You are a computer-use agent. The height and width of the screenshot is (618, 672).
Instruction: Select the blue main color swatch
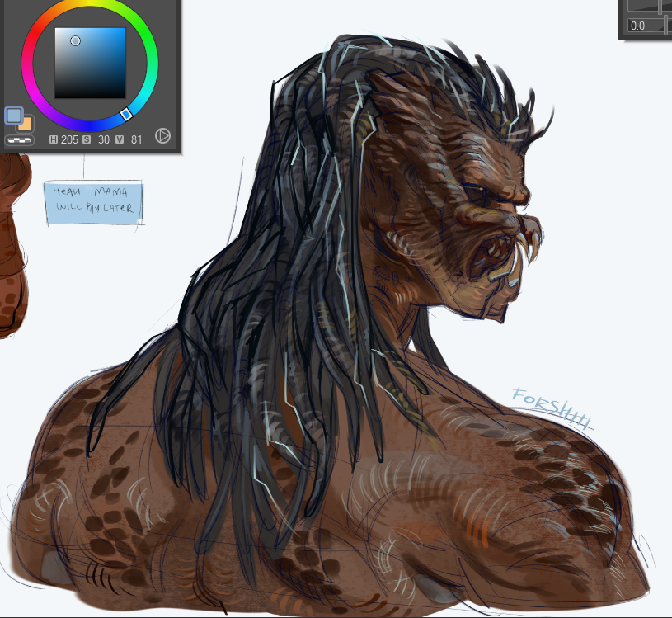[14, 116]
